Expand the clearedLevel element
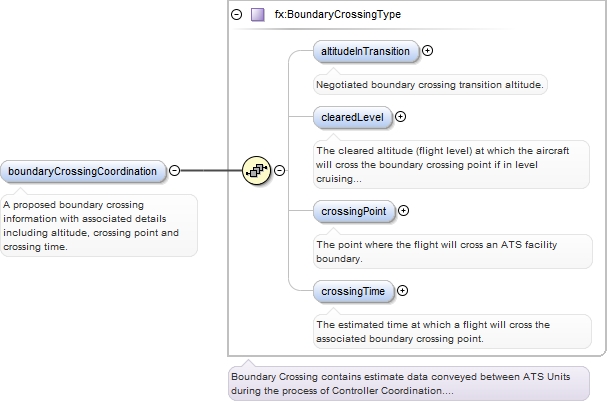The height and width of the screenshot is (404, 608). point(401,116)
